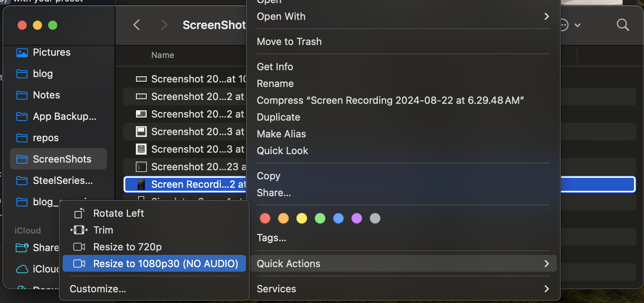Choose Move to Trash

pyautogui.click(x=289, y=42)
